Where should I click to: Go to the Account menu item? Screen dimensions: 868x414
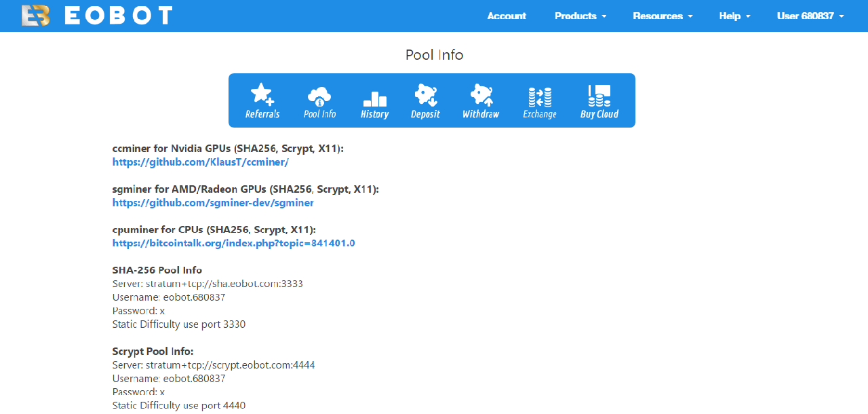(x=507, y=16)
